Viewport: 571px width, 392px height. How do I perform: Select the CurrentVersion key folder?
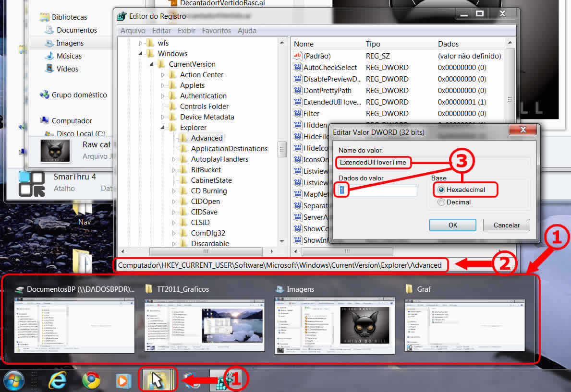click(192, 64)
